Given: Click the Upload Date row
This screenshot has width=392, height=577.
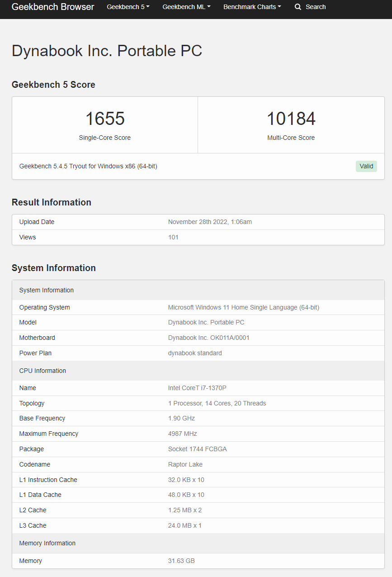Looking at the screenshot, I should click(37, 222).
